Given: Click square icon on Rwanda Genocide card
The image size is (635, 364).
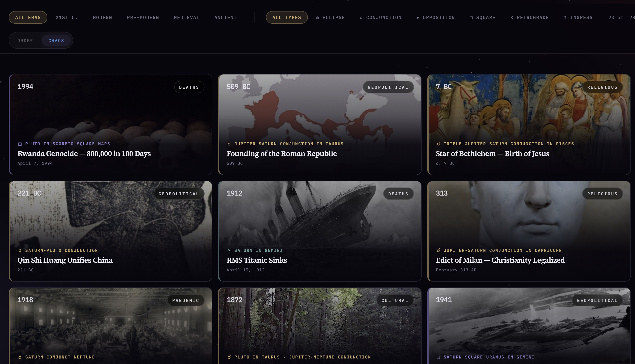Looking at the screenshot, I should pyautogui.click(x=20, y=144).
